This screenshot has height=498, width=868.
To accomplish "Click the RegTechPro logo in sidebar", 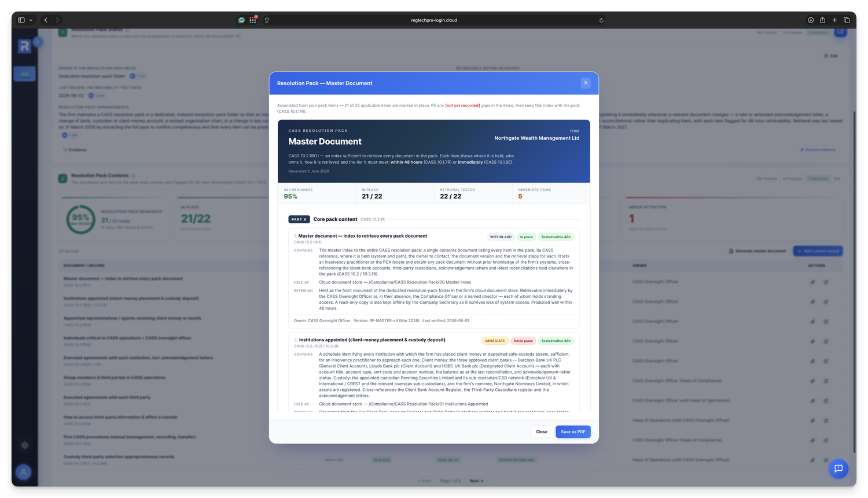I will coord(24,46).
